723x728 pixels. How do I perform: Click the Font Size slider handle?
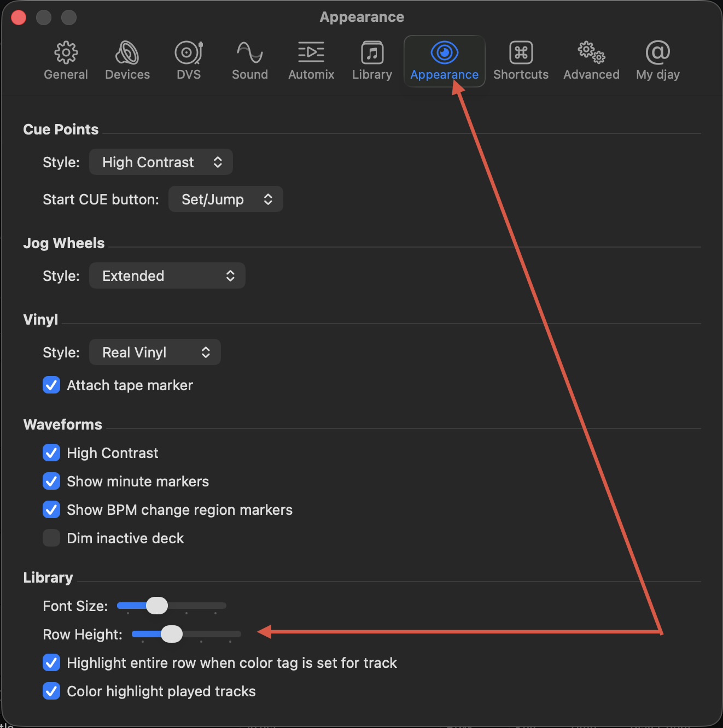click(157, 606)
